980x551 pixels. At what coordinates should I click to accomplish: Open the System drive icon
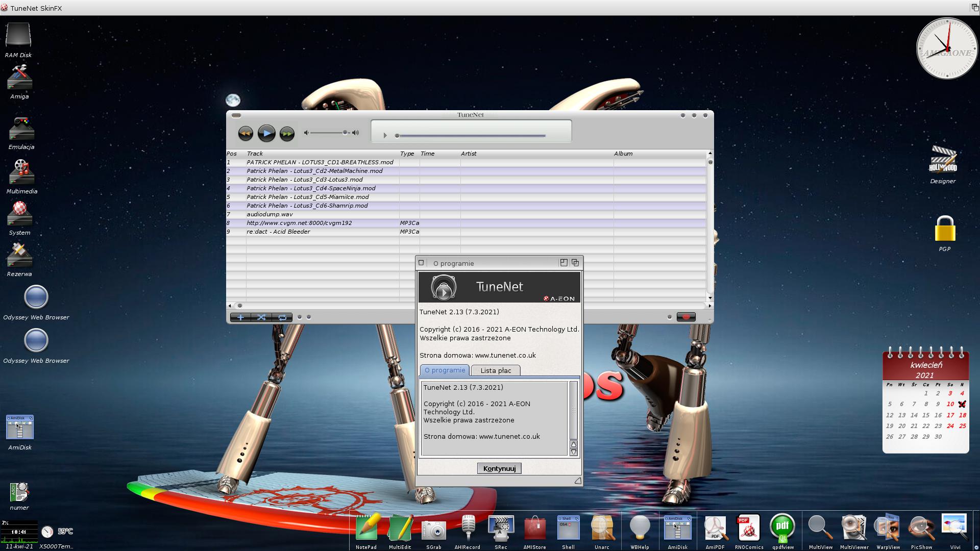pos(19,218)
